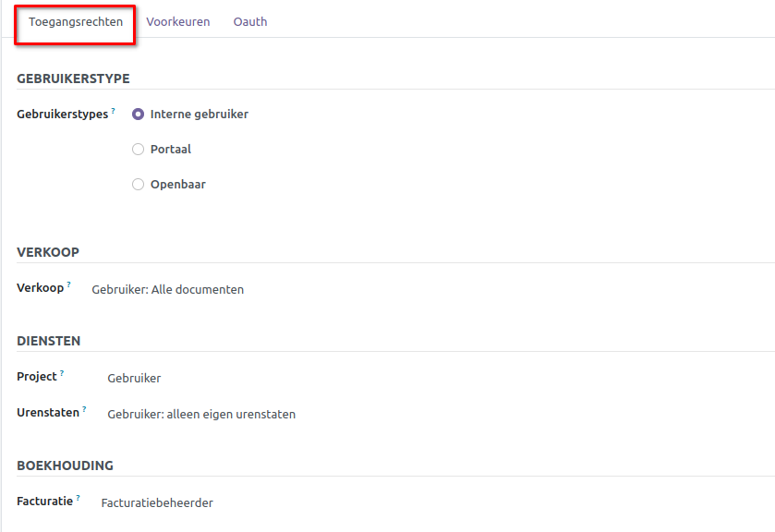Open the Toegangsrechten tab
Viewport: 775px width, 532px height.
tap(76, 22)
